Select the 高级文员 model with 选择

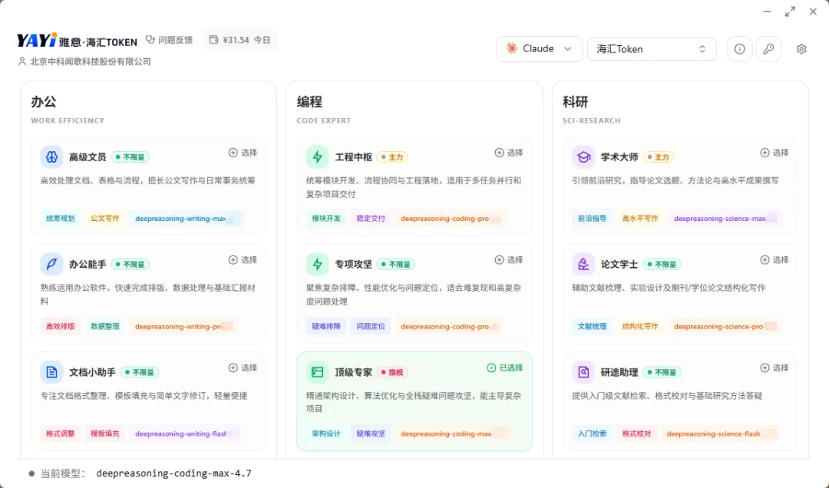242,152
